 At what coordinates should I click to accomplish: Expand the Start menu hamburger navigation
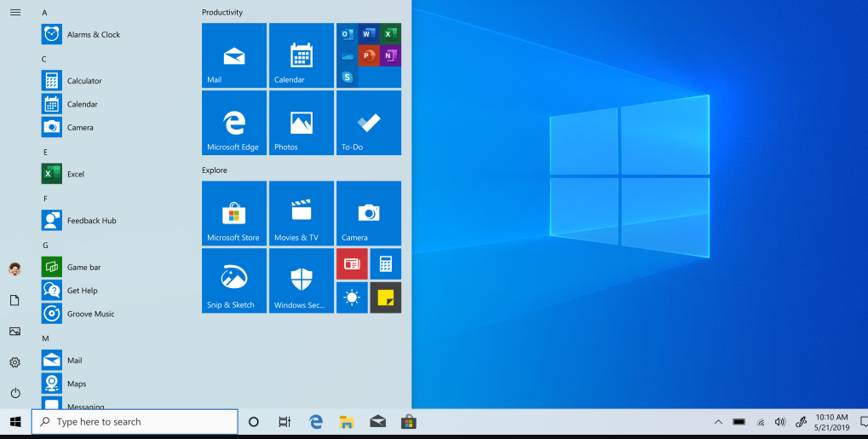[14, 12]
